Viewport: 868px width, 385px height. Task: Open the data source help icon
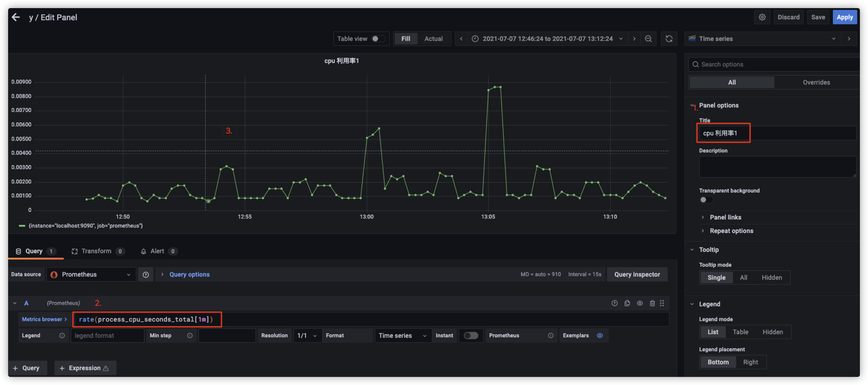(146, 275)
